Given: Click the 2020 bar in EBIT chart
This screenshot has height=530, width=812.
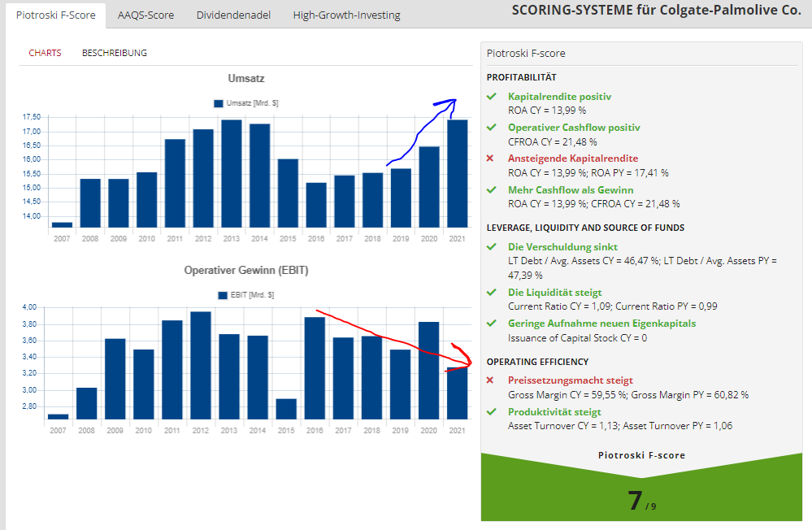Looking at the screenshot, I should 429,371.
